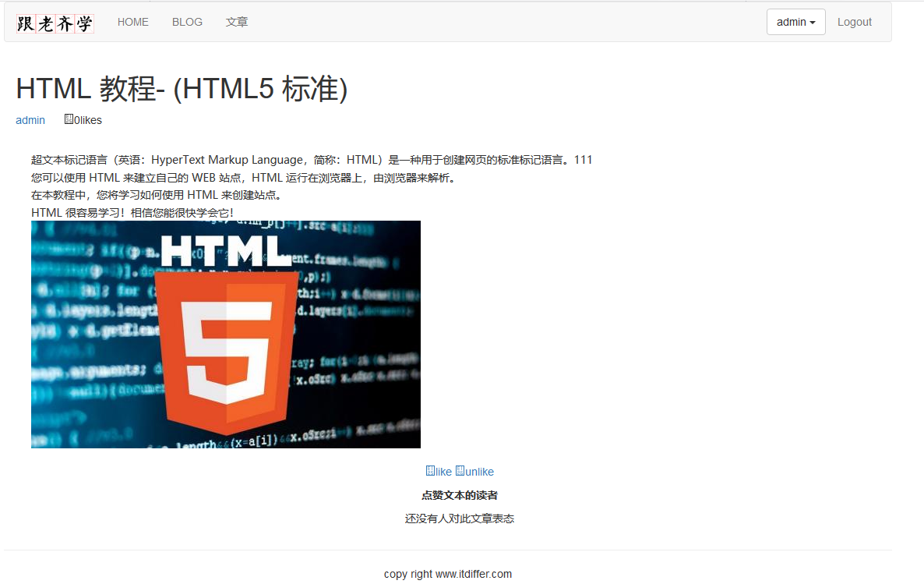Click the like link under the image
924x584 pixels.
439,471
